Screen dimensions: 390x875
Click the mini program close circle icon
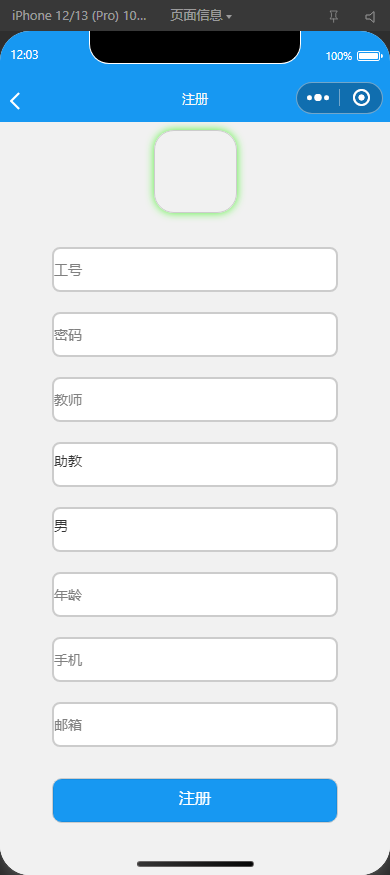(x=362, y=98)
